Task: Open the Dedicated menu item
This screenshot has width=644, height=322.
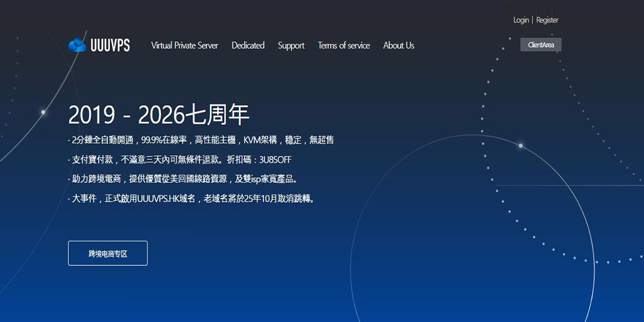Action: point(248,45)
